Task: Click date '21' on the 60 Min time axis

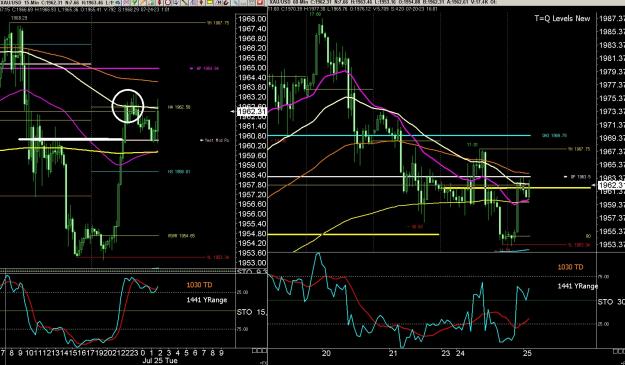Action: 393,353
